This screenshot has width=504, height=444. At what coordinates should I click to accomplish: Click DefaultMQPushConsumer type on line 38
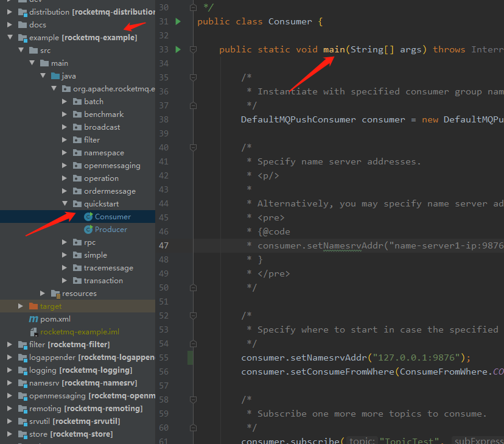coord(298,119)
